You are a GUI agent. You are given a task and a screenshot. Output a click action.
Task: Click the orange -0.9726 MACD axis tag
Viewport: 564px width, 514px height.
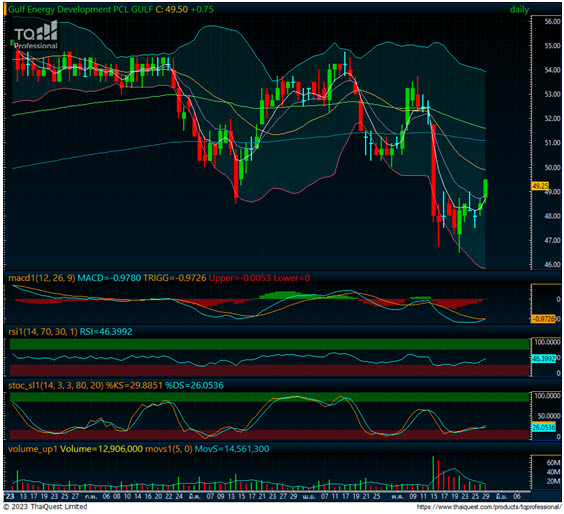[543, 319]
